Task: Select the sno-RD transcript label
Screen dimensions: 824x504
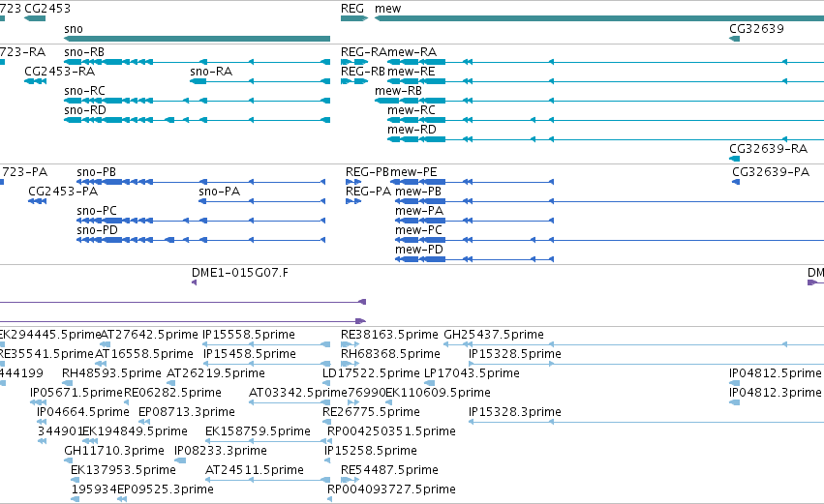Action: coord(85,110)
